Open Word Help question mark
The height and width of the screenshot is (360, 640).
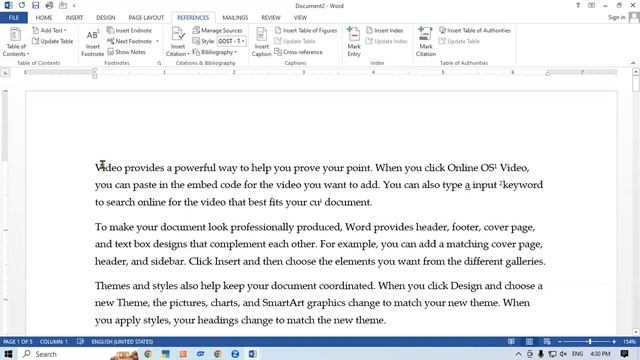pyautogui.click(x=578, y=6)
